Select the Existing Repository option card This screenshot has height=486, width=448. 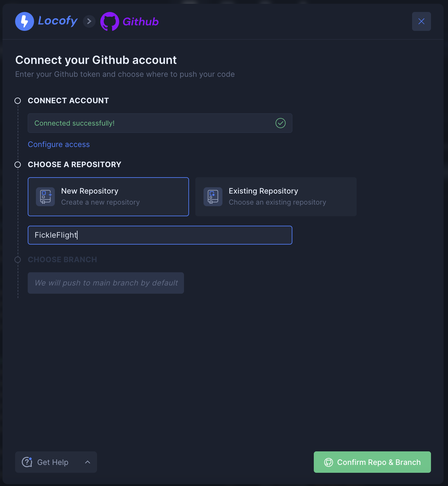coord(276,197)
